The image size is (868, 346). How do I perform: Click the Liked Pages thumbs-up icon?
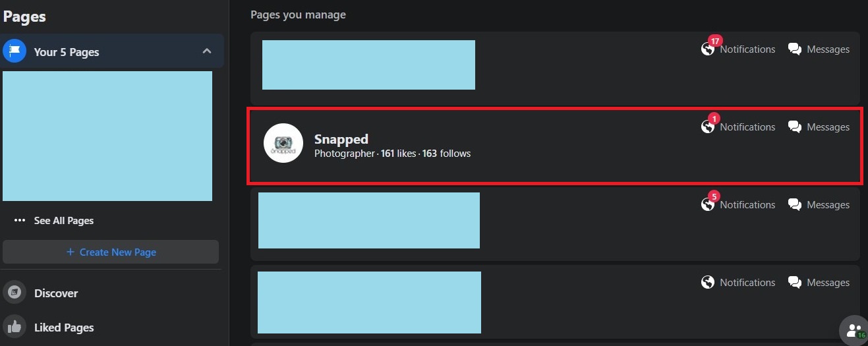click(x=14, y=328)
